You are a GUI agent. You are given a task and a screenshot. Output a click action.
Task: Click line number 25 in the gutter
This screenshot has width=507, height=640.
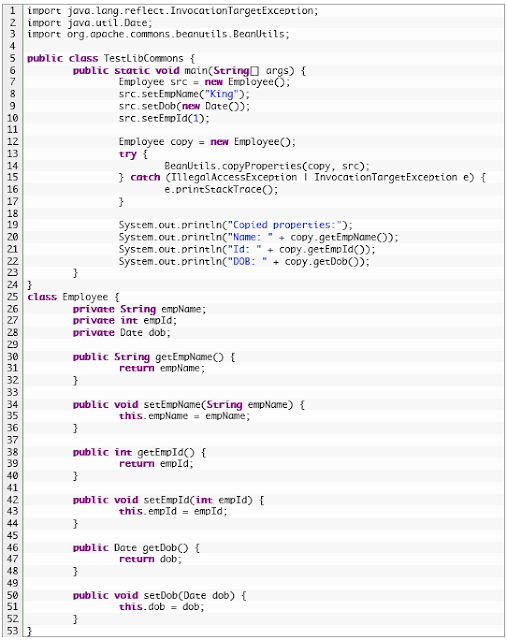(13, 297)
